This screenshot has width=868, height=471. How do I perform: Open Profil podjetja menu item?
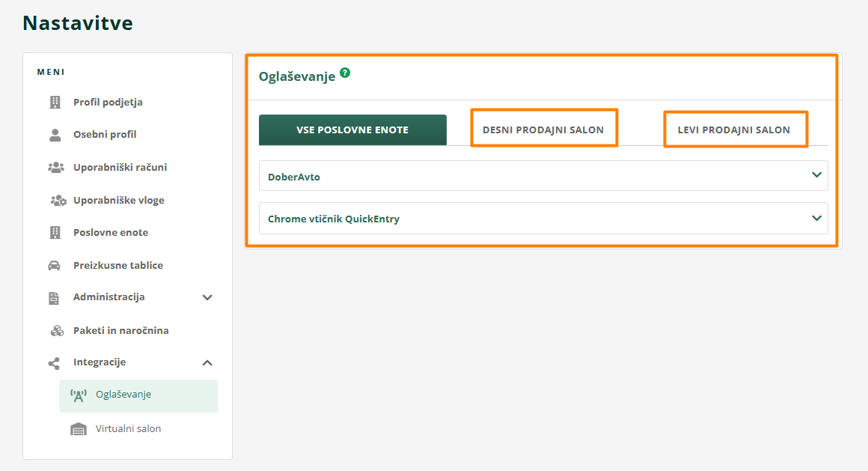108,102
